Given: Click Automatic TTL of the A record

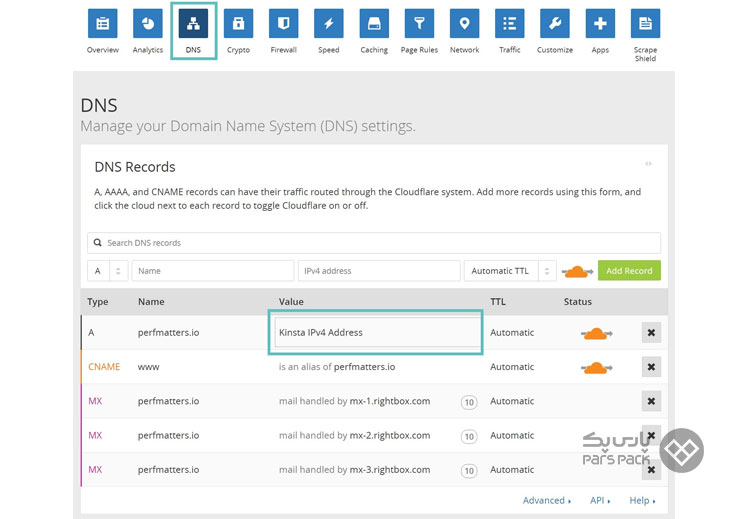Looking at the screenshot, I should pos(512,332).
